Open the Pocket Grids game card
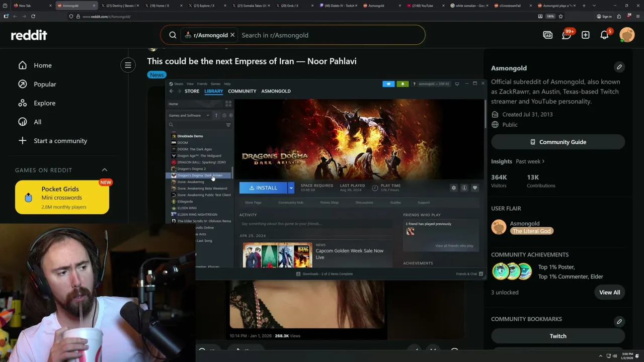 tap(62, 197)
